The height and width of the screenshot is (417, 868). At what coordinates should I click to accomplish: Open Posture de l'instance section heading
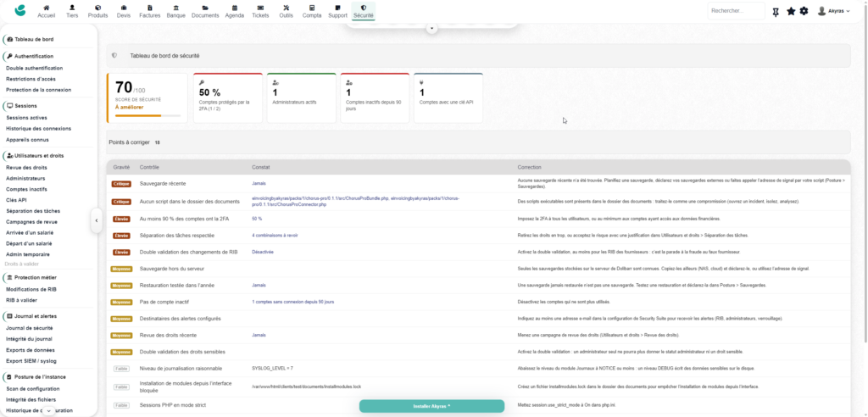click(x=40, y=377)
